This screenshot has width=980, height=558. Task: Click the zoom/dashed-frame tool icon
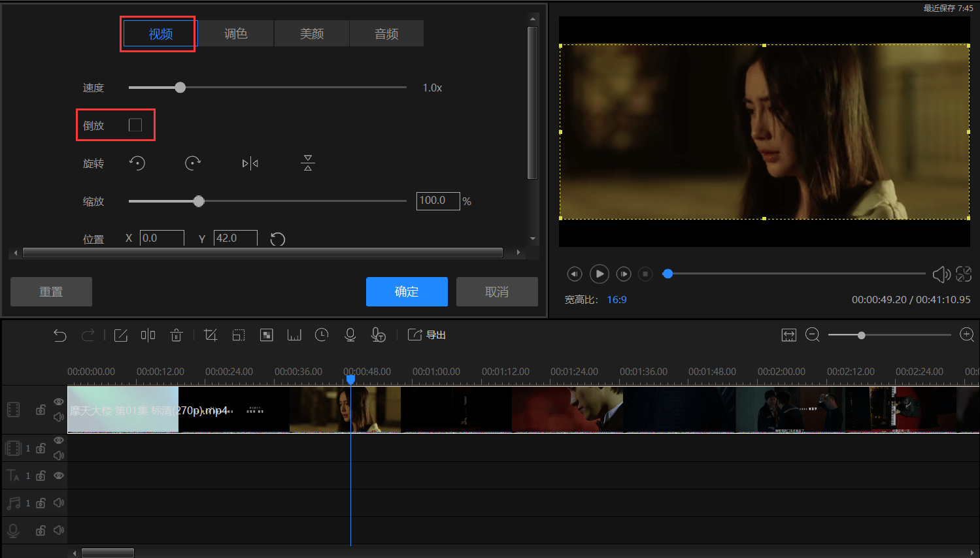[239, 335]
